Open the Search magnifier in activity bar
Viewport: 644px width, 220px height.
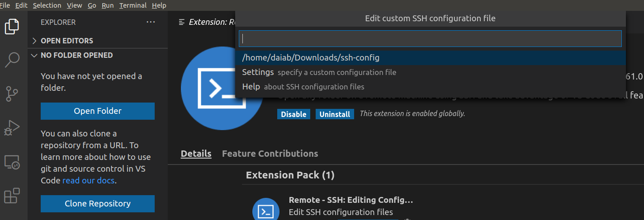(x=12, y=59)
